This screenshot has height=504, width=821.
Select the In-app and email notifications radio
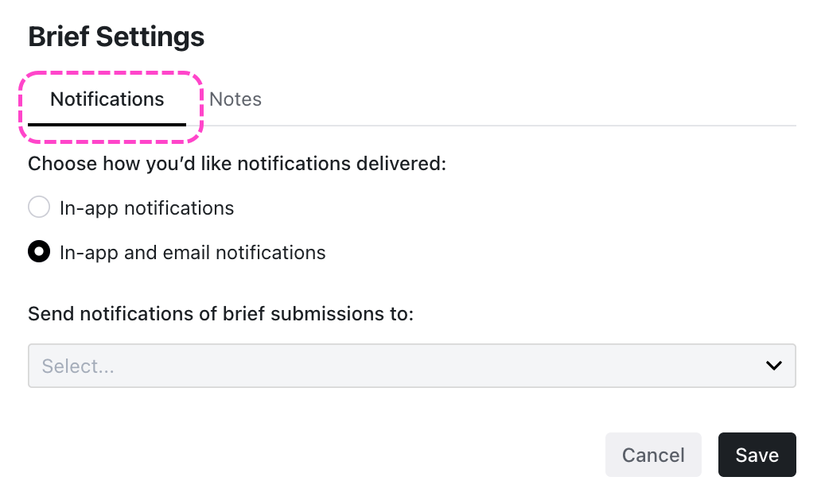(x=39, y=253)
